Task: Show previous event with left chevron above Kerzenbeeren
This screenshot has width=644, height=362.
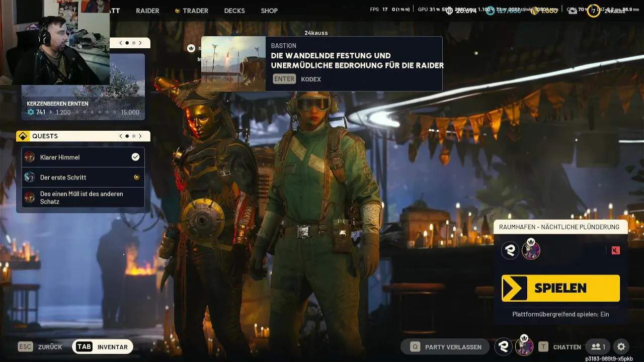Action: [x=121, y=43]
